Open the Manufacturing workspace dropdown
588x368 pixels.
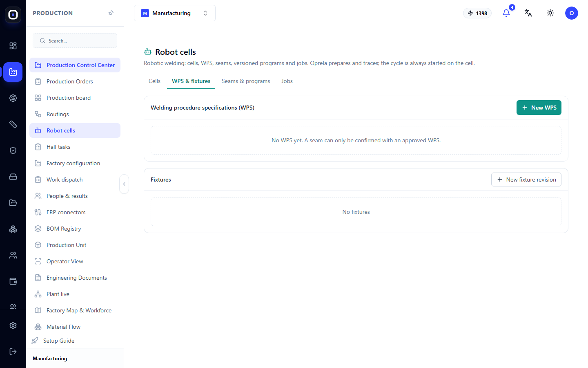tap(175, 13)
